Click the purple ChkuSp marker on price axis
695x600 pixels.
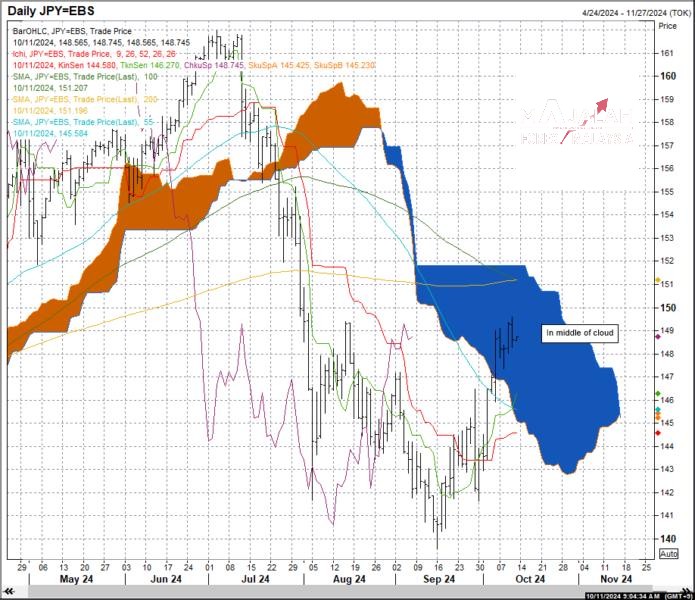(657, 337)
